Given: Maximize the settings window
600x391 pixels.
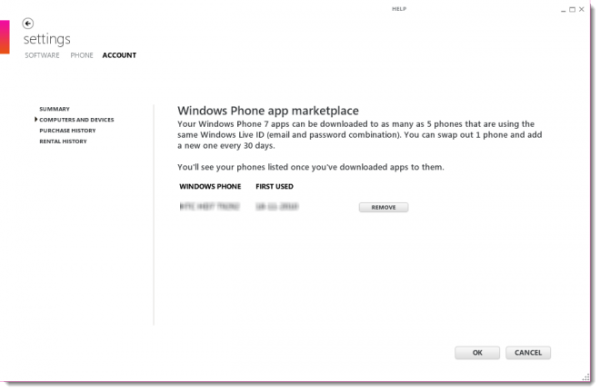Looking at the screenshot, I should click(572, 10).
